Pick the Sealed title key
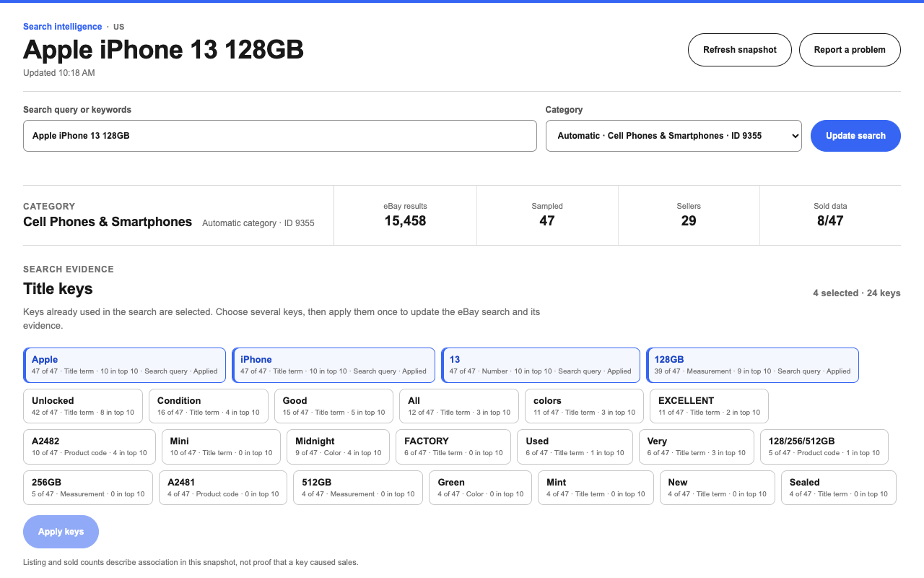 [x=839, y=488]
